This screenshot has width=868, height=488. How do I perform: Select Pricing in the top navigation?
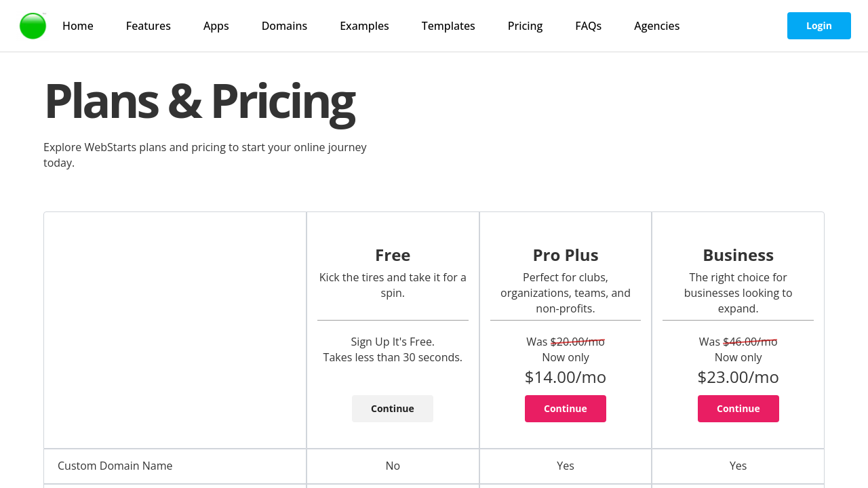point(525,26)
